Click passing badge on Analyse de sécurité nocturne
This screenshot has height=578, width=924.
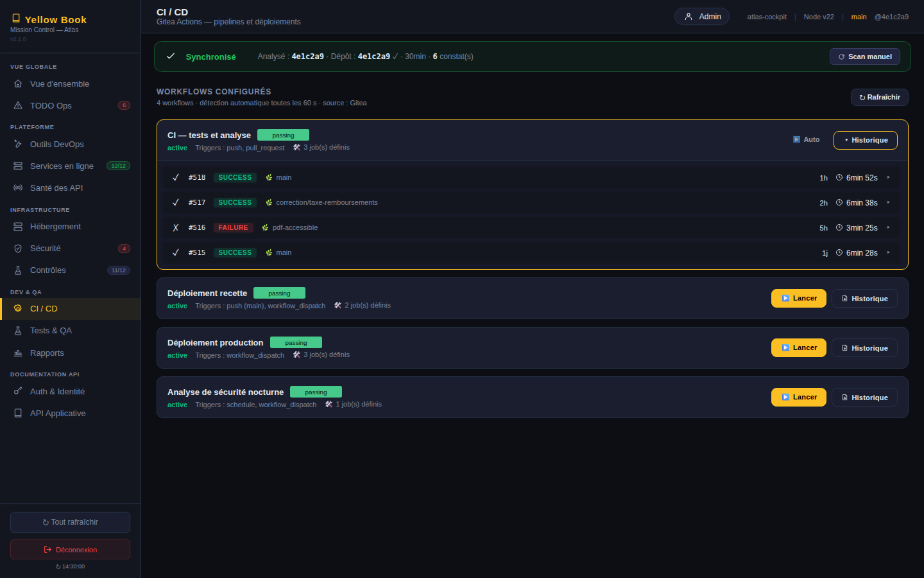(x=316, y=392)
